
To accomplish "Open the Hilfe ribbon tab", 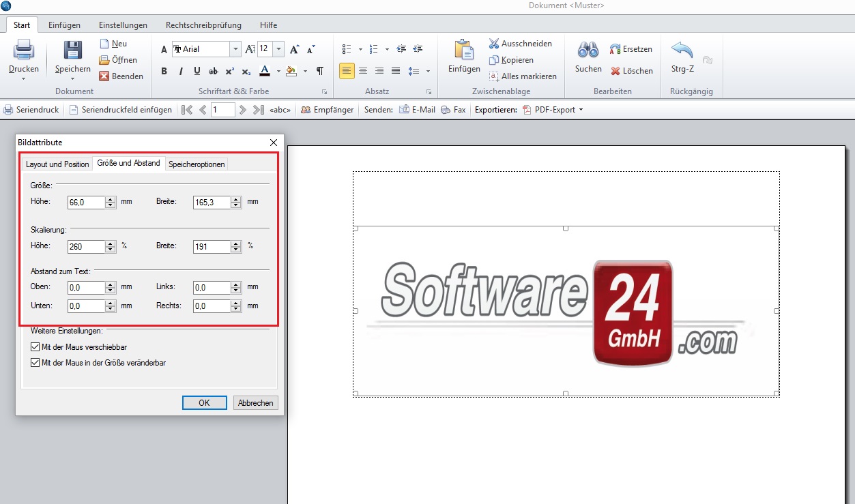I will tap(268, 25).
